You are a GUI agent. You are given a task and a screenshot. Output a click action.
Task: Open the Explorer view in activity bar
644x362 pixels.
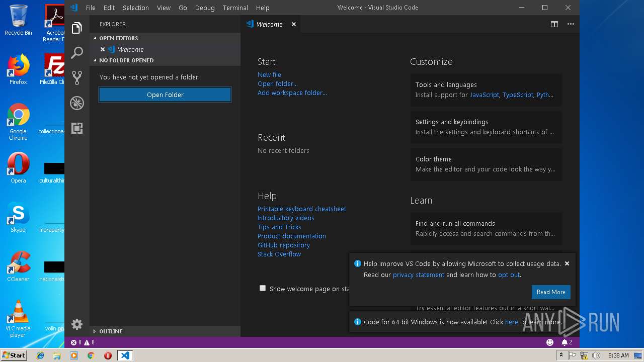[x=77, y=28]
